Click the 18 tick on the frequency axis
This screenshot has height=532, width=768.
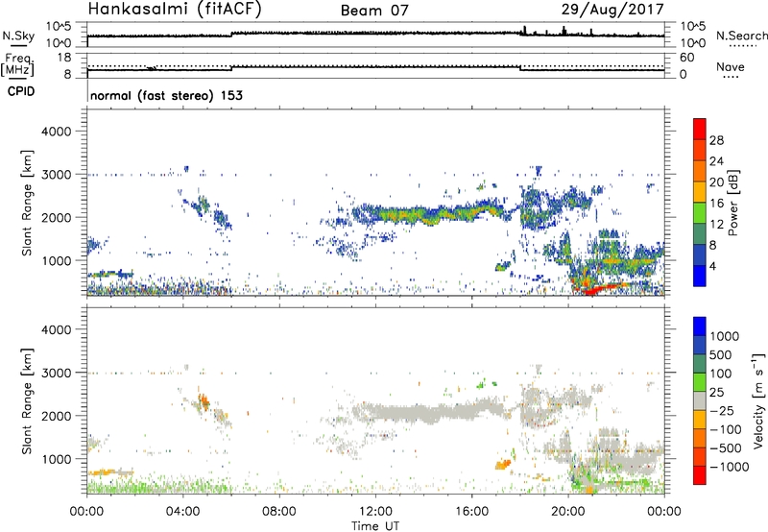click(x=64, y=58)
